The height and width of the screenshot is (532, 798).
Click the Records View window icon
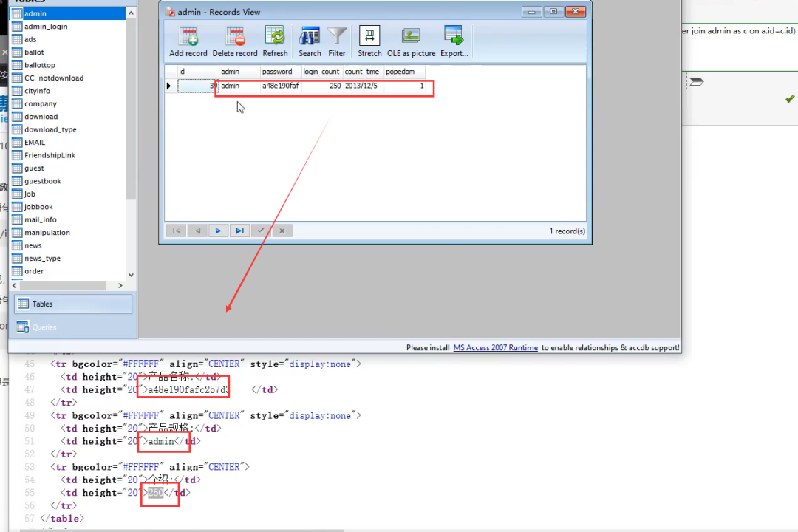171,12
